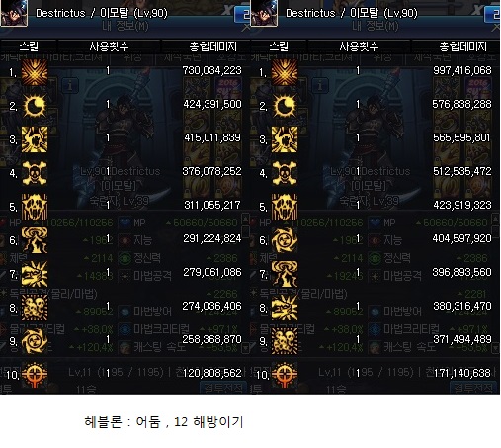Click the 결투전적 button at bottom of left panel
The image size is (501, 448).
[223, 388]
